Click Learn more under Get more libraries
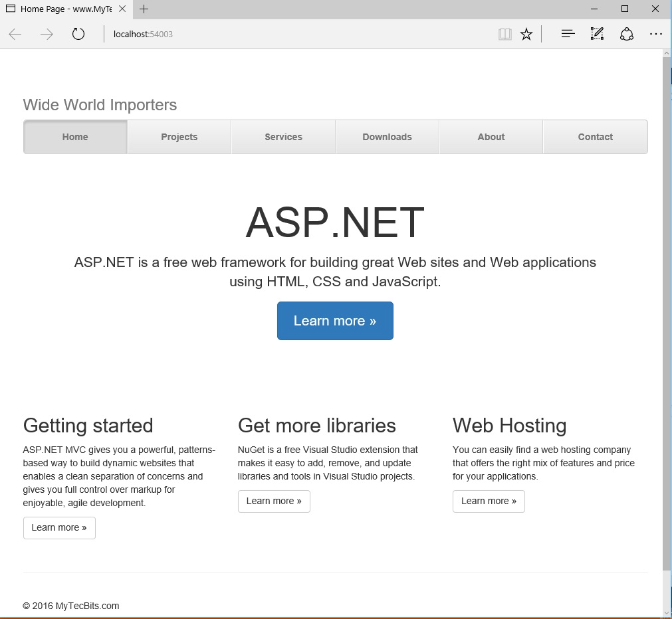Screen dimensions: 672x619 point(274,501)
